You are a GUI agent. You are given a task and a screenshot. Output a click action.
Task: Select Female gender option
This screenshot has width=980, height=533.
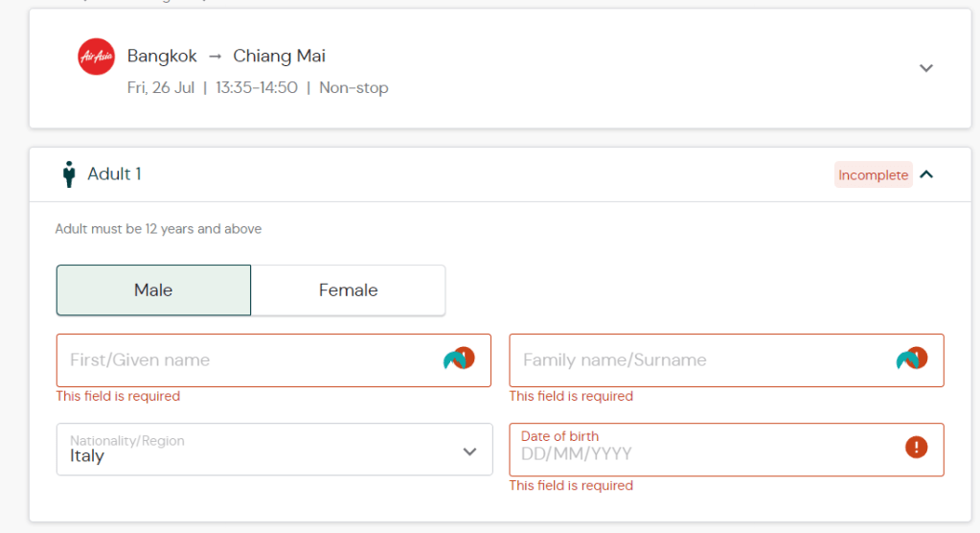point(348,290)
